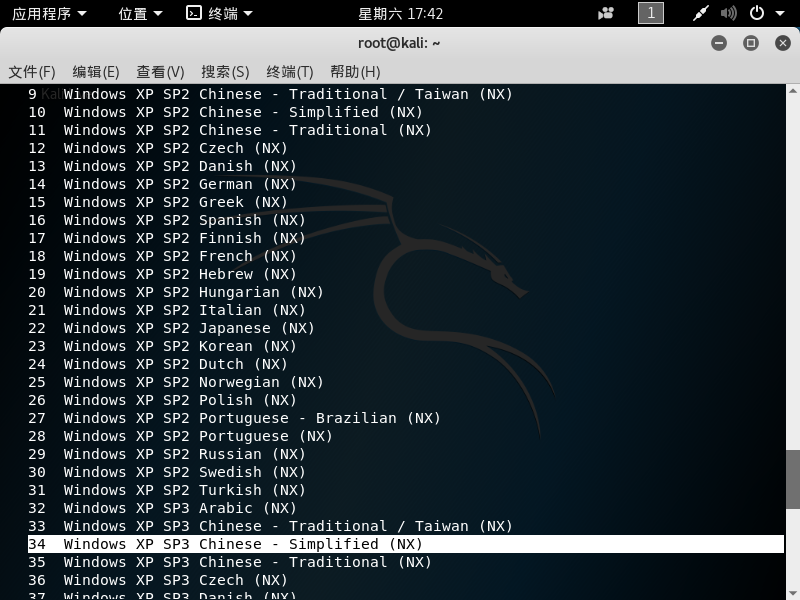
Task: Click line 18 Windows XP SP2 French
Action: point(162,256)
